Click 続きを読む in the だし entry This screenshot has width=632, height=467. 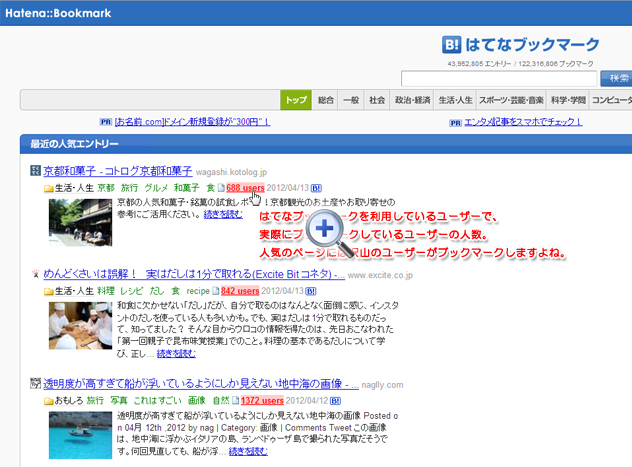(176, 353)
